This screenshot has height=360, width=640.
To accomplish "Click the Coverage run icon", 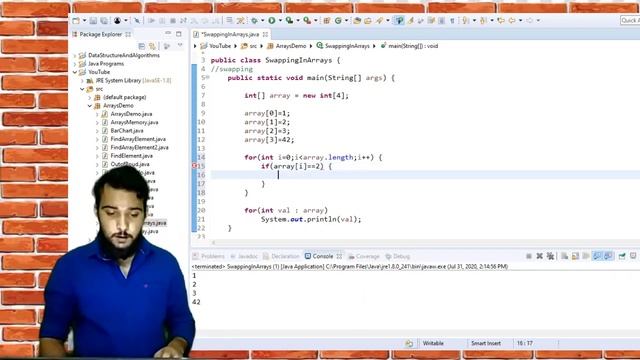I will (289, 20).
